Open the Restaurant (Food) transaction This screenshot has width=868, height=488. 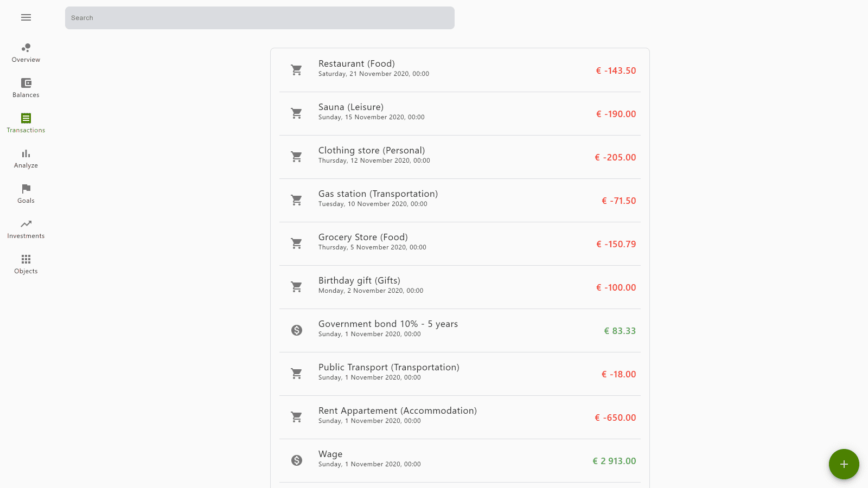460,70
